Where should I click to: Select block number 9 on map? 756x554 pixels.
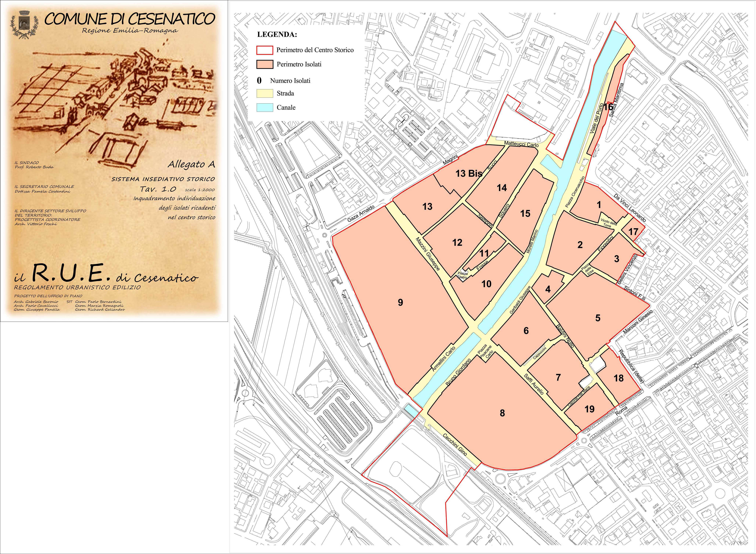tap(400, 303)
